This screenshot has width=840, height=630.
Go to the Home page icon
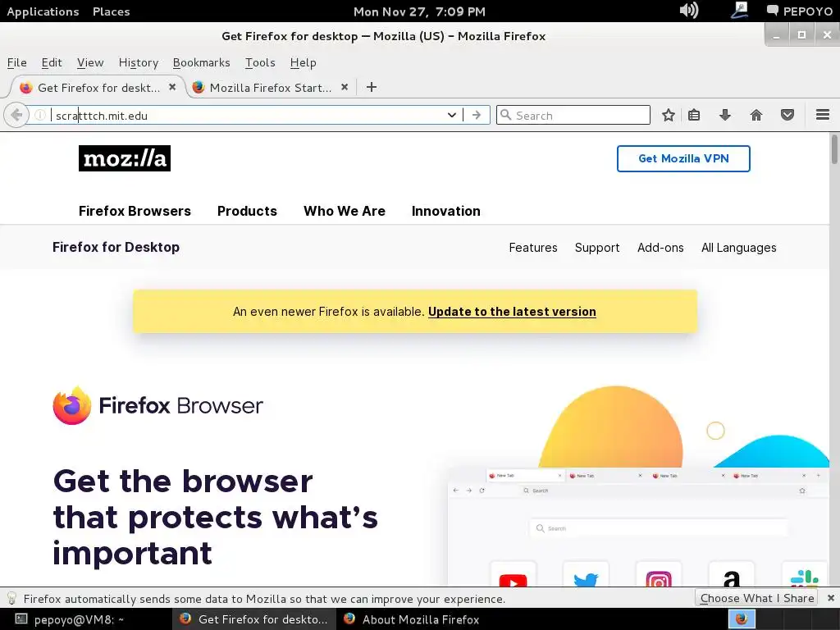point(756,115)
